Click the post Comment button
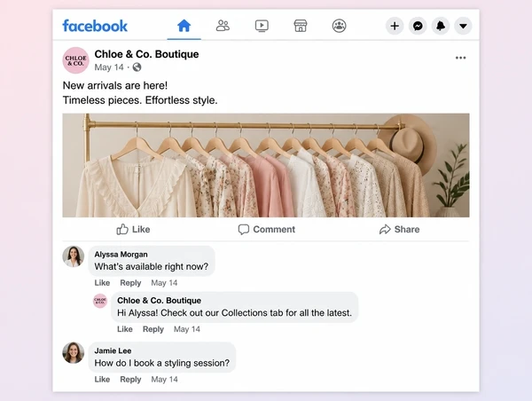 [267, 230]
